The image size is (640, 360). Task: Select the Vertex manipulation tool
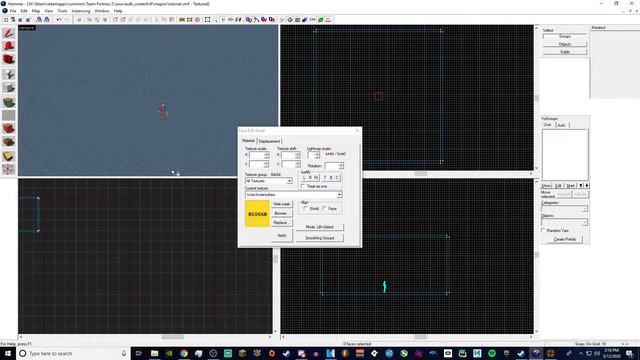coord(9,169)
